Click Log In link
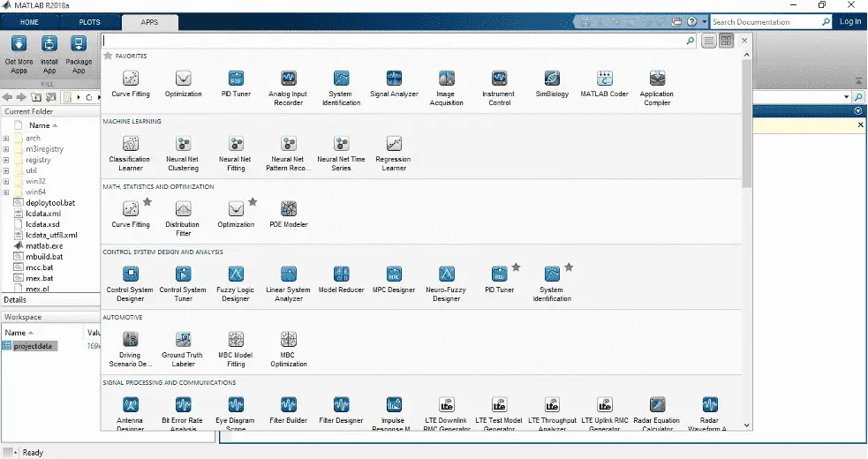Image resolution: width=868 pixels, height=459 pixels. coord(850,21)
